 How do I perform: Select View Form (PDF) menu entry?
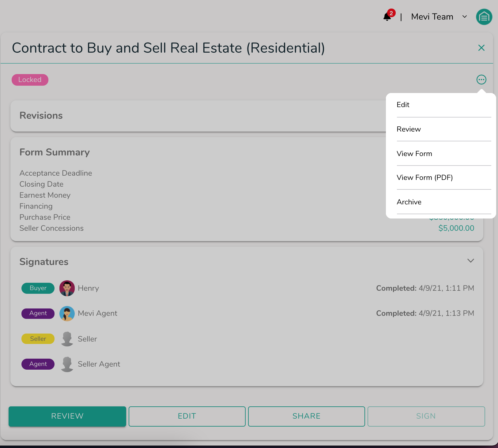[444, 177]
